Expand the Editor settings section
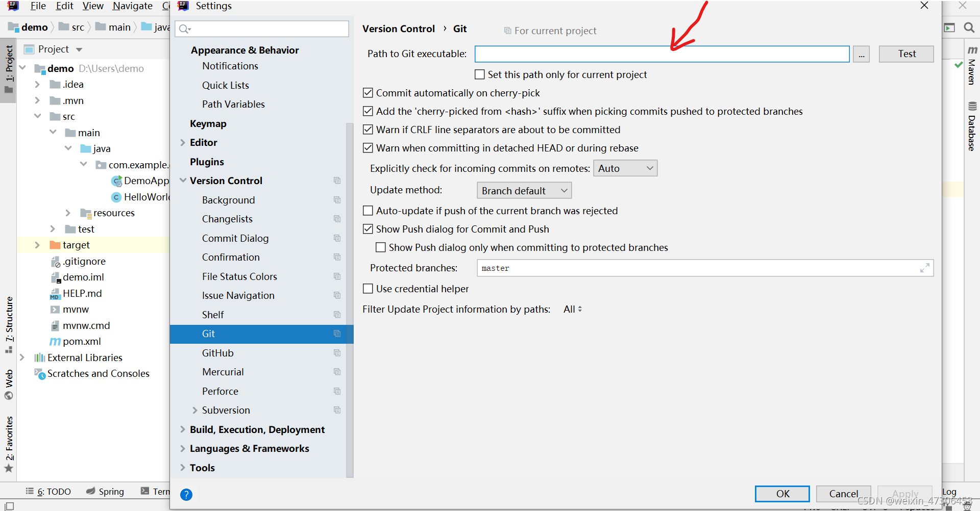Viewport: 980px width, 511px height. [183, 142]
